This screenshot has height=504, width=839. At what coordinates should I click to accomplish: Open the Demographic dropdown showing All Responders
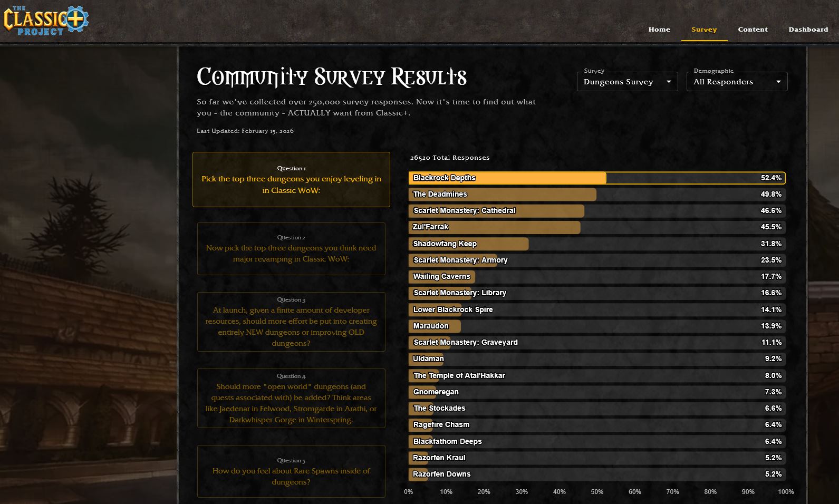tap(737, 82)
